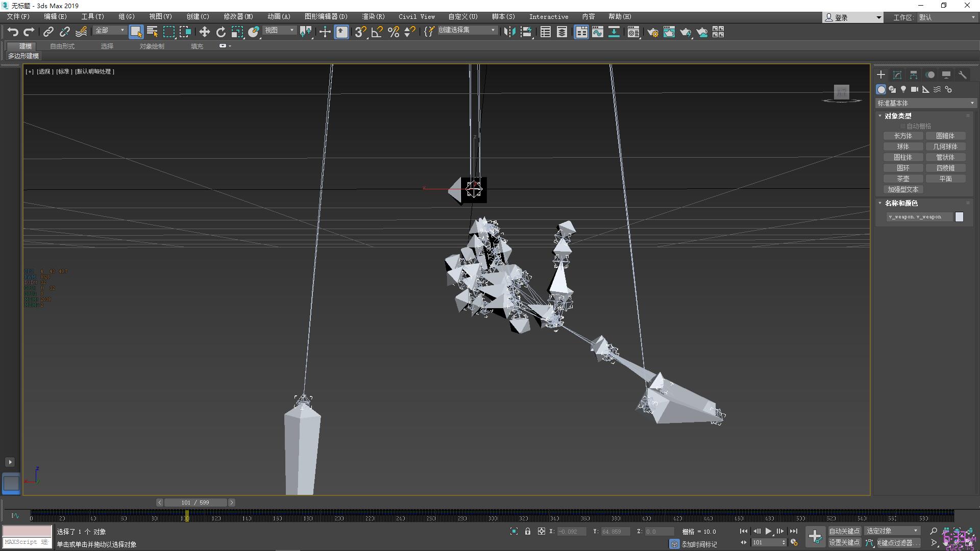Image resolution: width=980 pixels, height=551 pixels.
Task: Open the 选定对象 key filter dropdown
Action: click(x=892, y=531)
